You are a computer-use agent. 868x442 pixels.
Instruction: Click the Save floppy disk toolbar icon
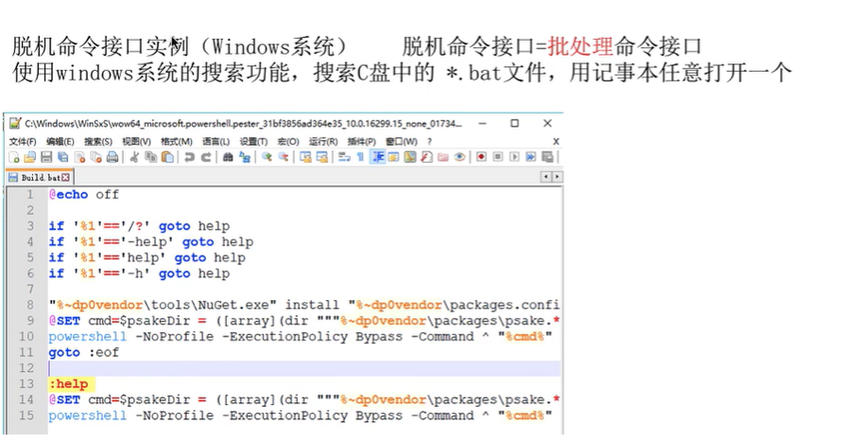point(46,157)
